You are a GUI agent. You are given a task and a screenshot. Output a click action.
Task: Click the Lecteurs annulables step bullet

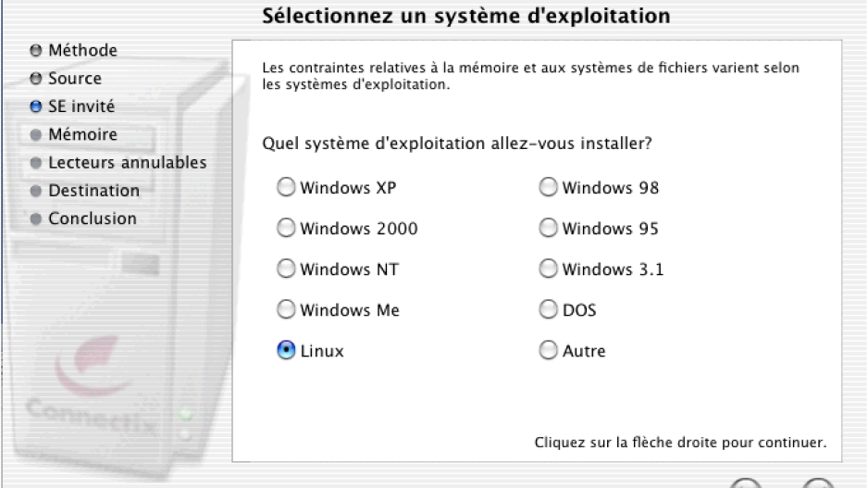[36, 163]
